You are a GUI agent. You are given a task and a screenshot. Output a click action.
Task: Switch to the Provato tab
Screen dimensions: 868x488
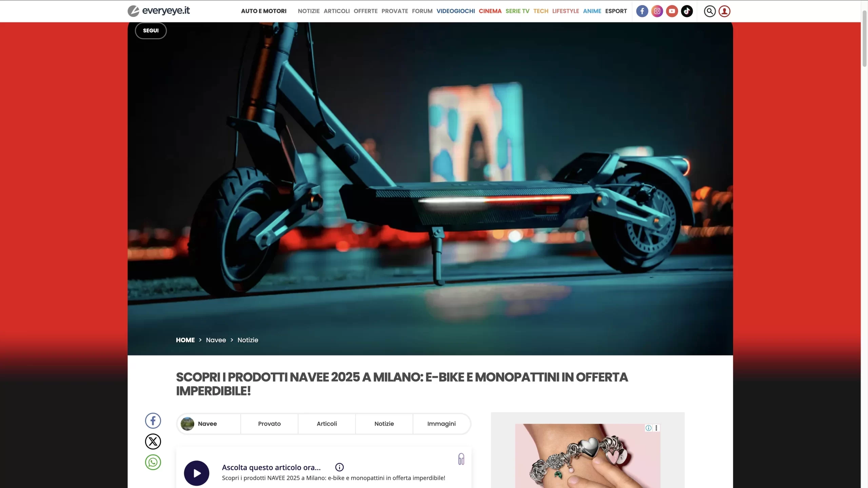click(269, 424)
